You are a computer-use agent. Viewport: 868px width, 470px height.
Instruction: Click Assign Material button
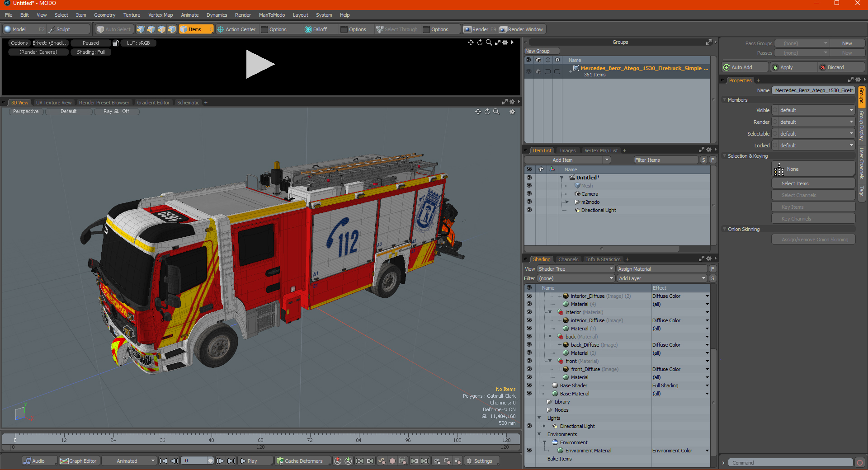coord(662,269)
